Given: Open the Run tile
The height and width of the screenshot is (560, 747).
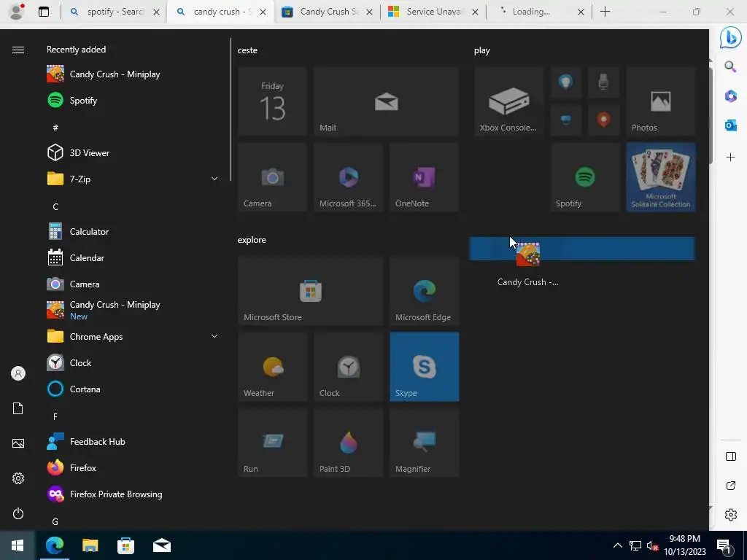Looking at the screenshot, I should click(273, 443).
